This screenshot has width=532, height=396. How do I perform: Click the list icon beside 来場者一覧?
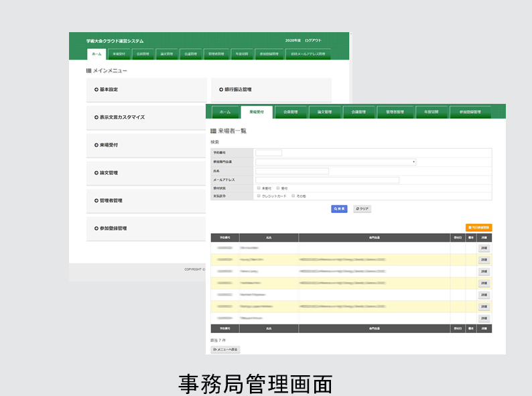coord(214,131)
